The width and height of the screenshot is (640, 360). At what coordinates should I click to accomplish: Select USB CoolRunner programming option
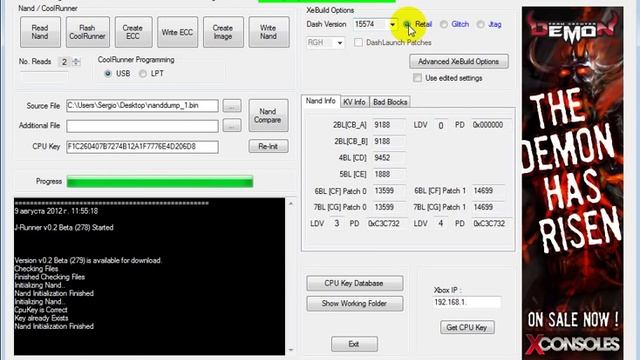pos(108,74)
